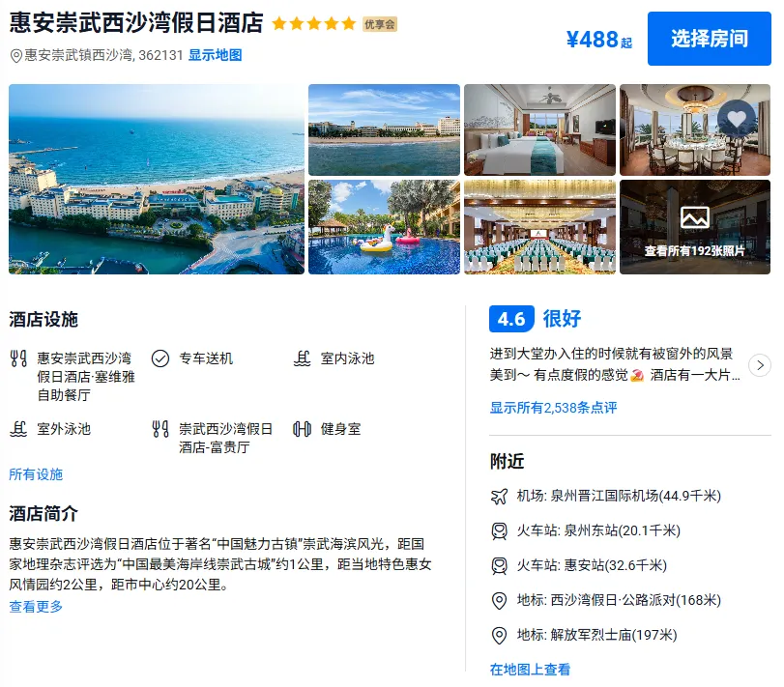Click the restaurant icon for 塞维雅自助餐厅
The image size is (784, 687).
coord(18,358)
